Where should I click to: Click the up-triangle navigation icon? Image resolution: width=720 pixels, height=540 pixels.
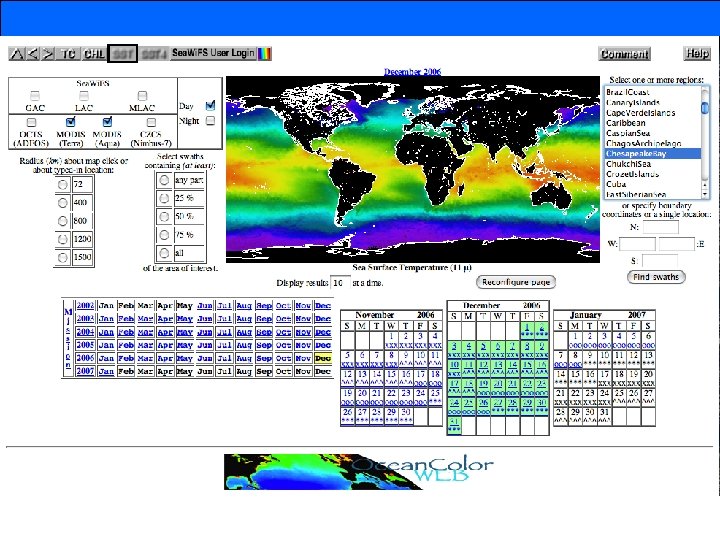coord(17,54)
